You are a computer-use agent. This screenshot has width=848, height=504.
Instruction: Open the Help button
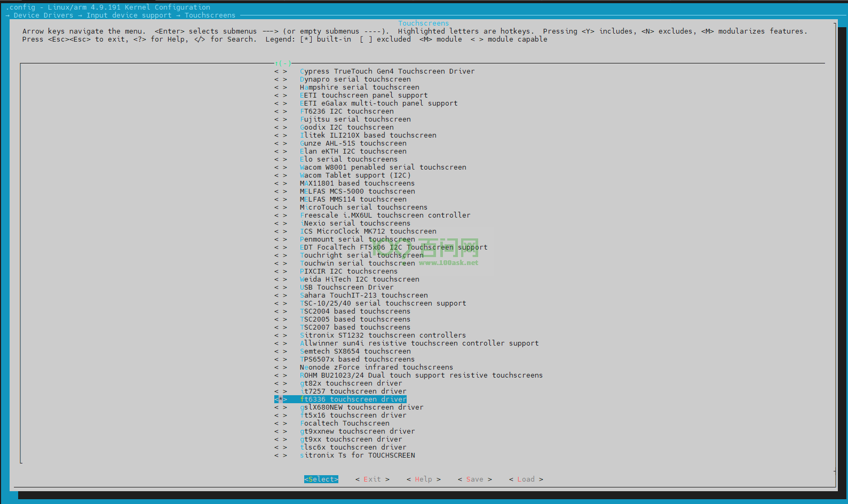(x=423, y=479)
